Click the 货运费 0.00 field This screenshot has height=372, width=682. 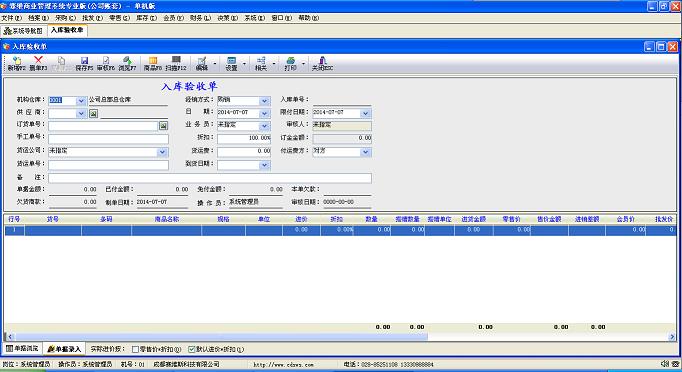click(244, 151)
